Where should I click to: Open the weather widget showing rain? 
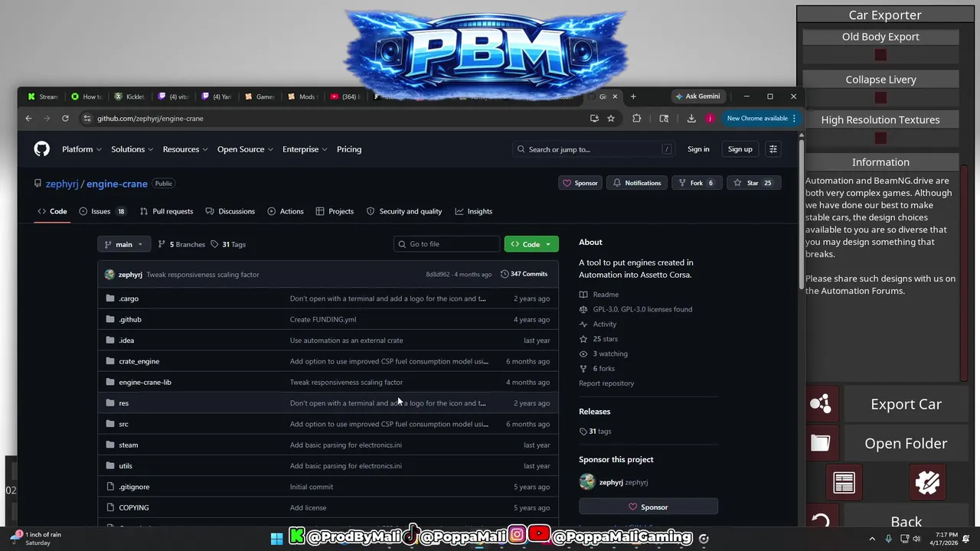click(x=37, y=538)
